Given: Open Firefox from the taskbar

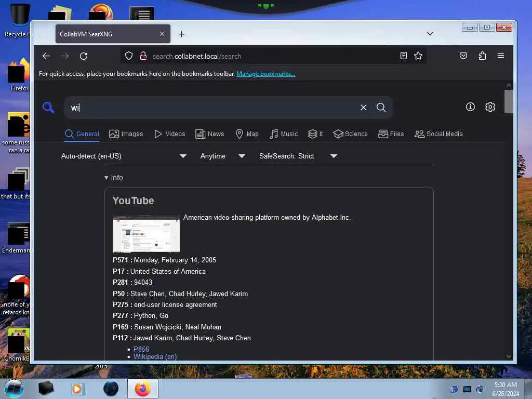Looking at the screenshot, I should coord(143,389).
